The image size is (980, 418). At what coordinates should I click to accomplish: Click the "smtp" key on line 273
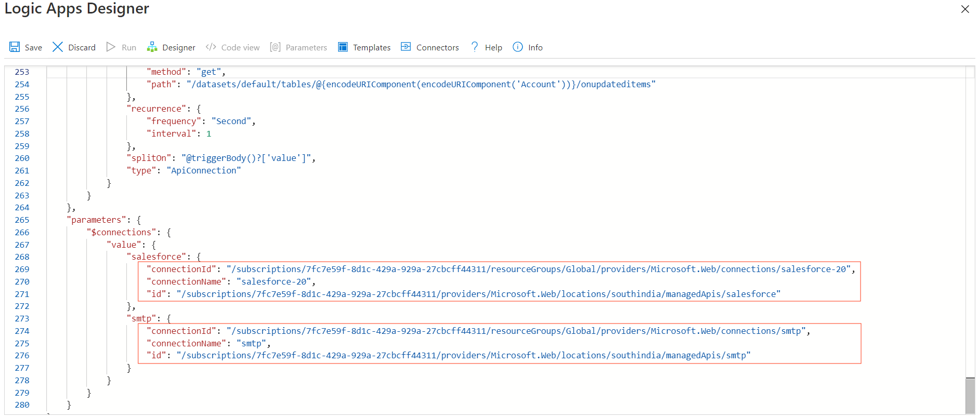coord(141,318)
